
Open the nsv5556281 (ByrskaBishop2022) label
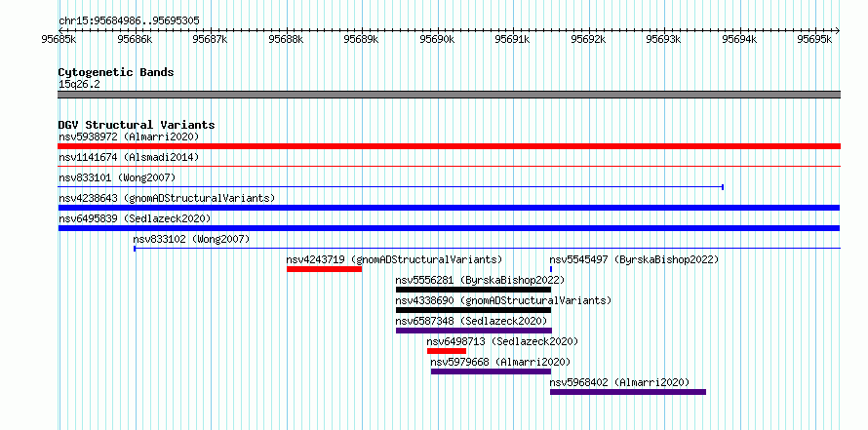480,280
